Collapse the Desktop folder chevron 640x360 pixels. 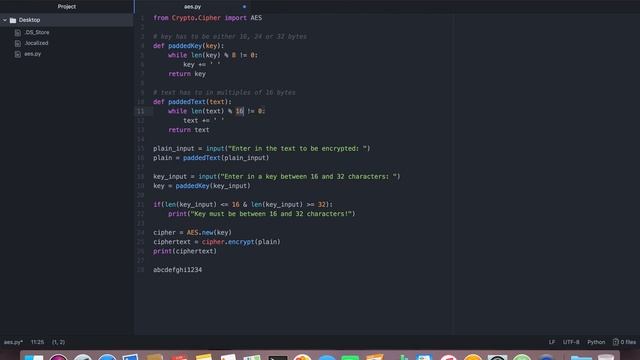[x=5, y=20]
